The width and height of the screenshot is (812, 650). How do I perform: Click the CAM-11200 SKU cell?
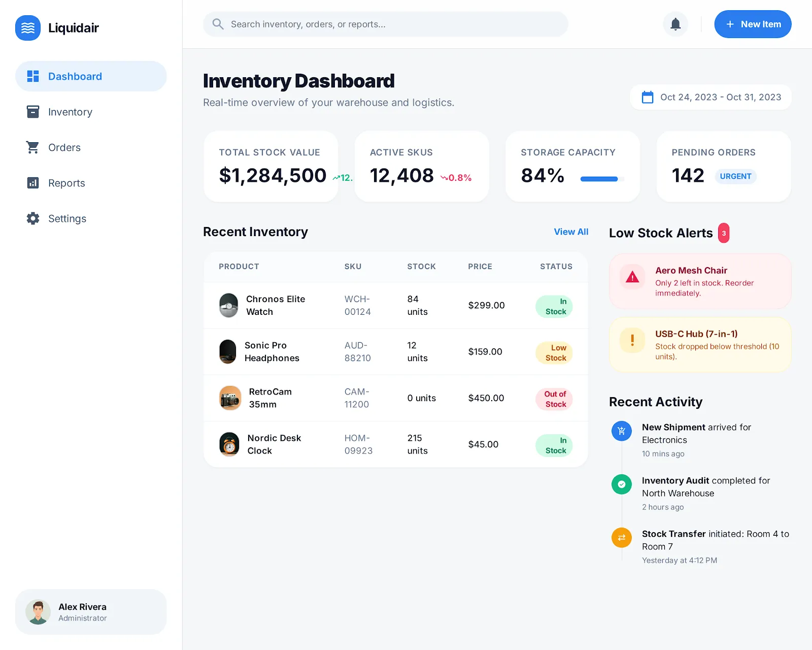pyautogui.click(x=357, y=398)
